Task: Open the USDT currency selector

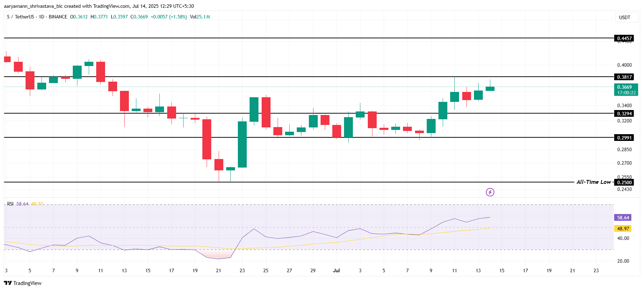Action: 624,17
